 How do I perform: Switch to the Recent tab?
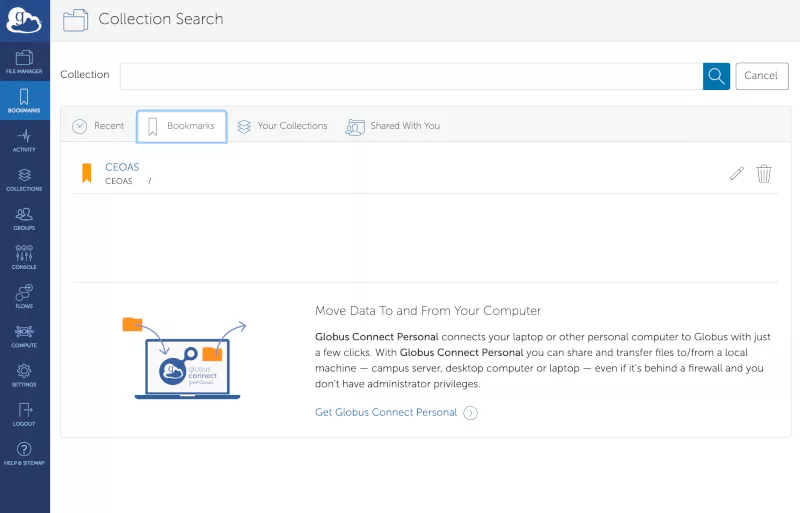click(x=98, y=126)
